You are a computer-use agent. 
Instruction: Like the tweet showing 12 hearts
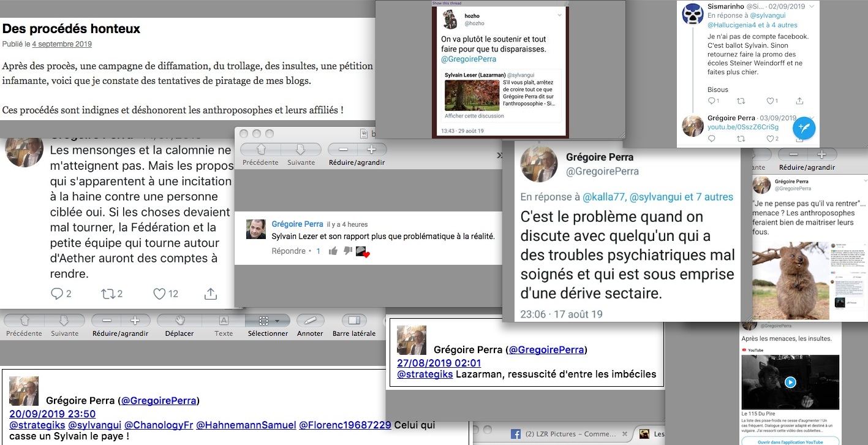pos(159,294)
